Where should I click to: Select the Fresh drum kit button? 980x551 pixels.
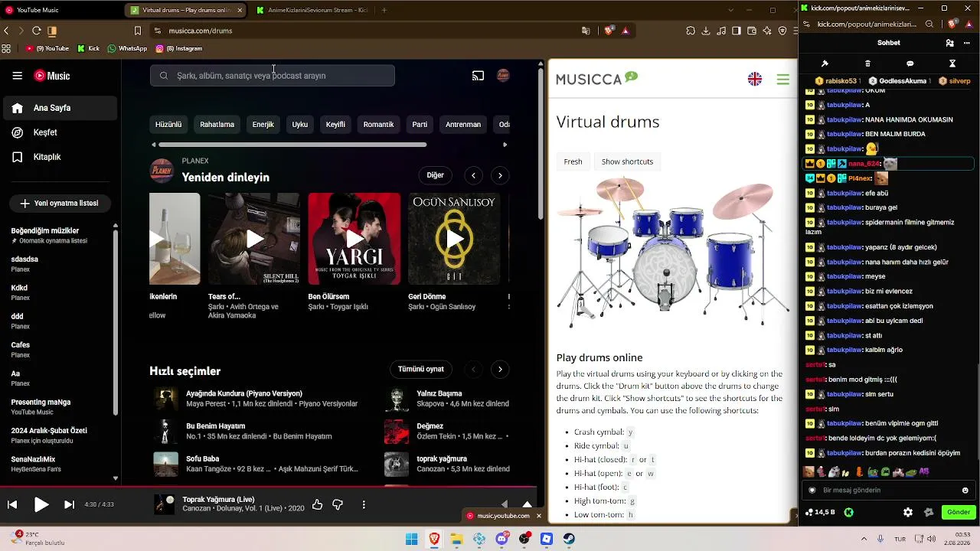[573, 161]
